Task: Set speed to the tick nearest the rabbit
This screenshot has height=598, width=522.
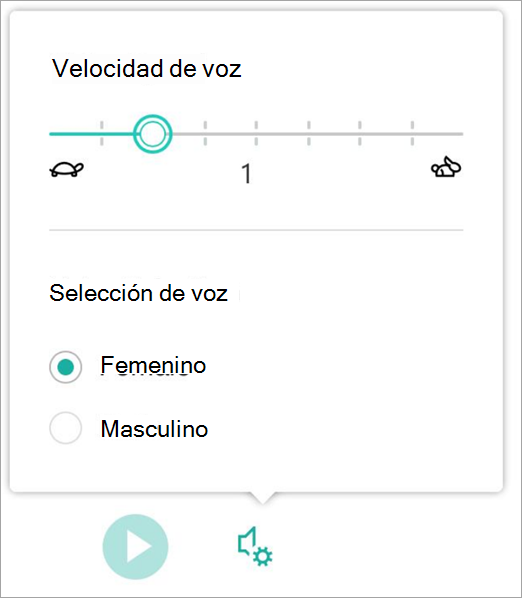Action: [x=412, y=133]
